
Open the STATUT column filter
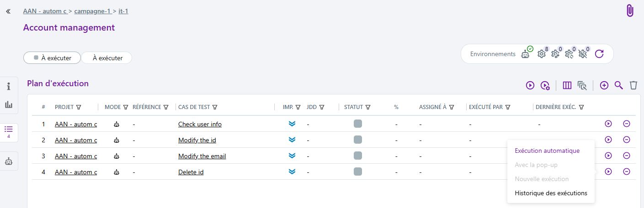tap(368, 107)
